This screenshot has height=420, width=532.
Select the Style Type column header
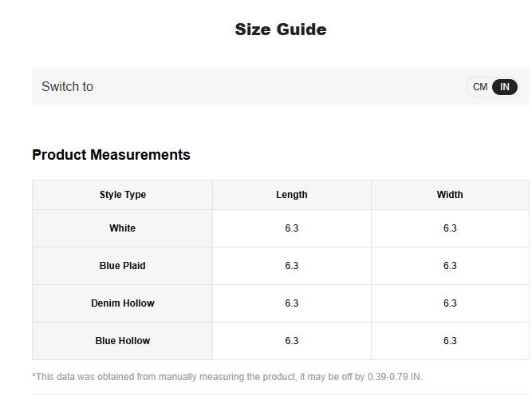tap(123, 195)
